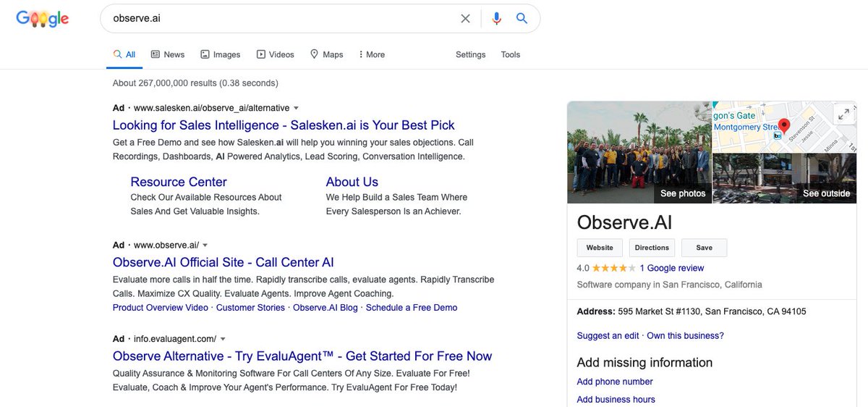Viewport: 868px width, 407px height.
Task: Click the www.salesken.ai/observe_ai/alternative URL text
Action: click(x=211, y=108)
